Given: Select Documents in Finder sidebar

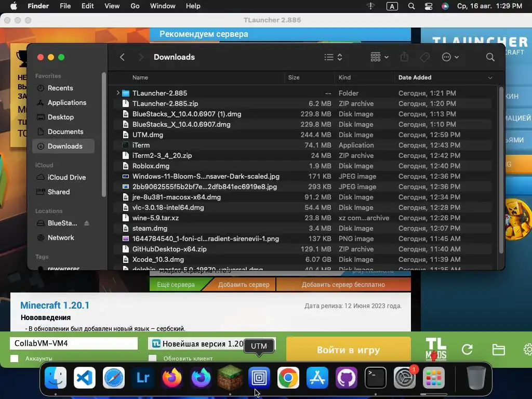Looking at the screenshot, I should coord(63,131).
